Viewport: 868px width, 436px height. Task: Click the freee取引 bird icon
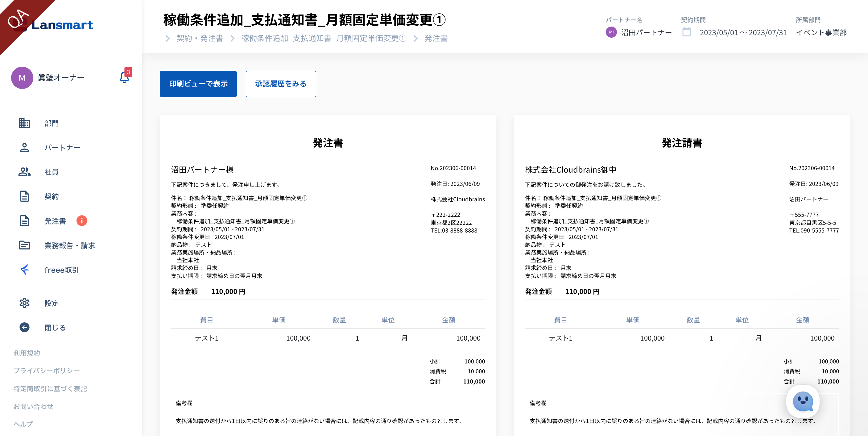24,270
